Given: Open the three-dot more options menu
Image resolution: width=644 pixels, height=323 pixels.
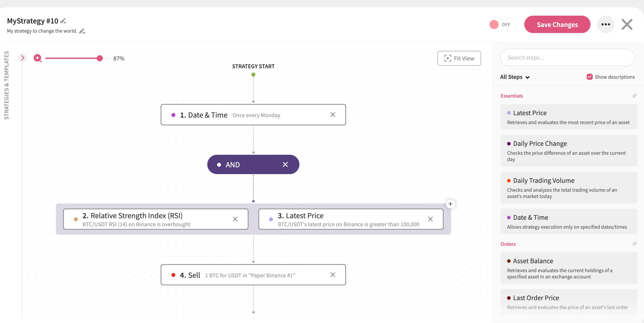Looking at the screenshot, I should pyautogui.click(x=606, y=25).
